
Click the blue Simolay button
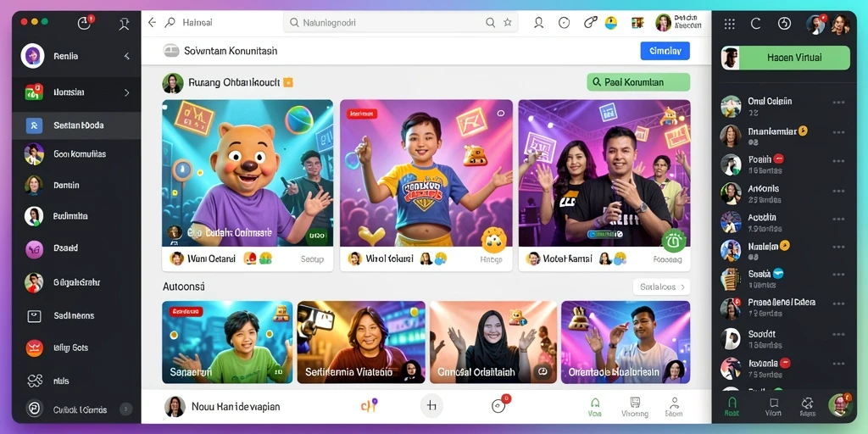(x=665, y=51)
